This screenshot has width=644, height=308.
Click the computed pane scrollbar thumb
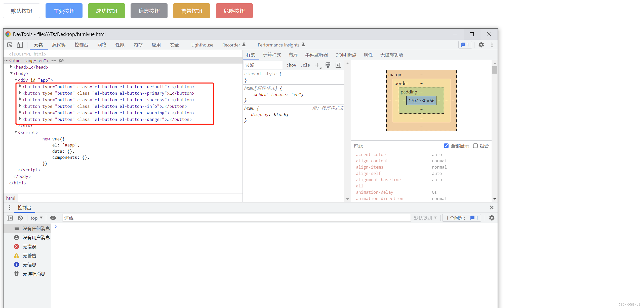pyautogui.click(x=495, y=70)
